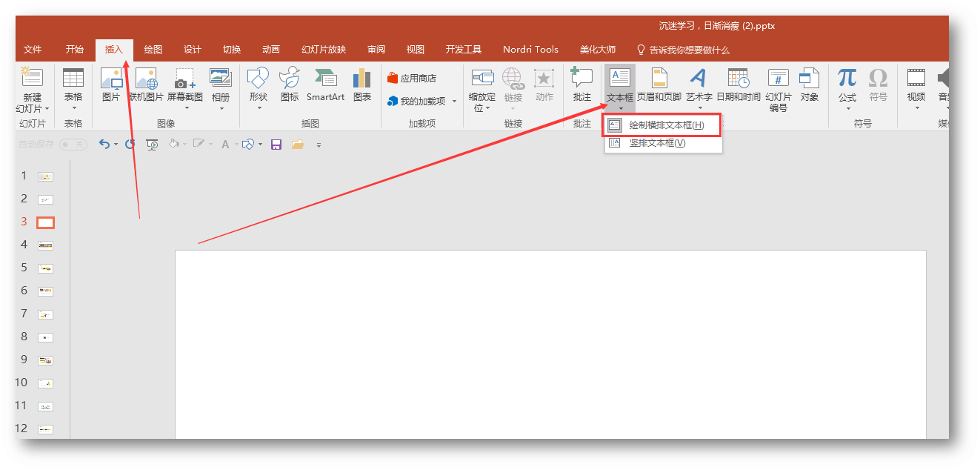Image resolution: width=980 pixels, height=470 pixels.
Task: Open the Customize Quick Access Toolbar dropdown
Action: point(319,145)
